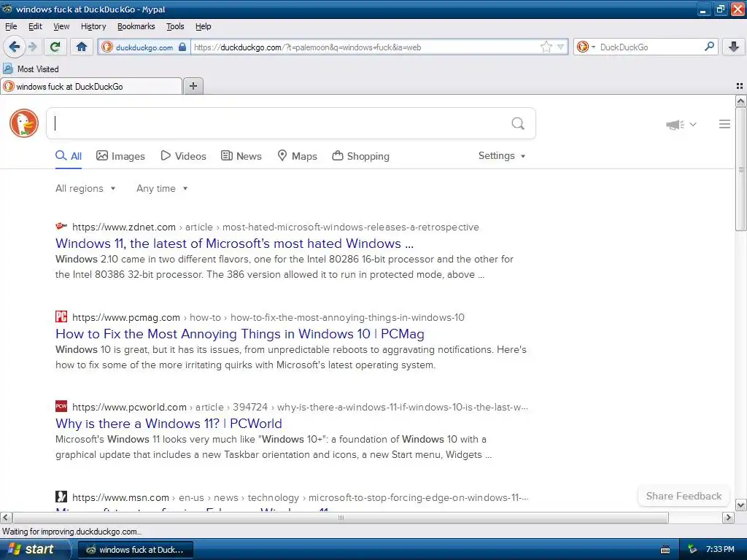Image resolution: width=747 pixels, height=560 pixels.
Task: Open the hamburger side menu
Action: coord(724,124)
